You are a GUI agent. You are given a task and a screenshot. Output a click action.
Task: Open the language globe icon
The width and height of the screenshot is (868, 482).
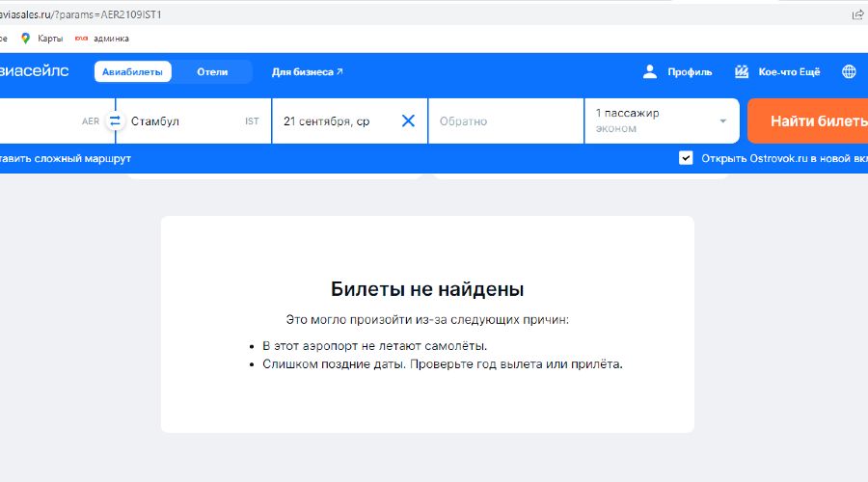coord(849,71)
